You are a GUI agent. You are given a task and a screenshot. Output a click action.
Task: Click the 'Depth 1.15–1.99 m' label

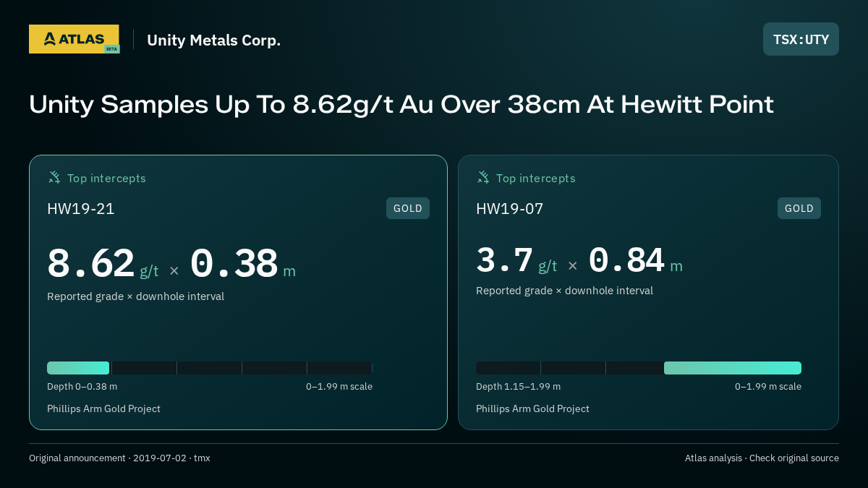click(x=518, y=387)
